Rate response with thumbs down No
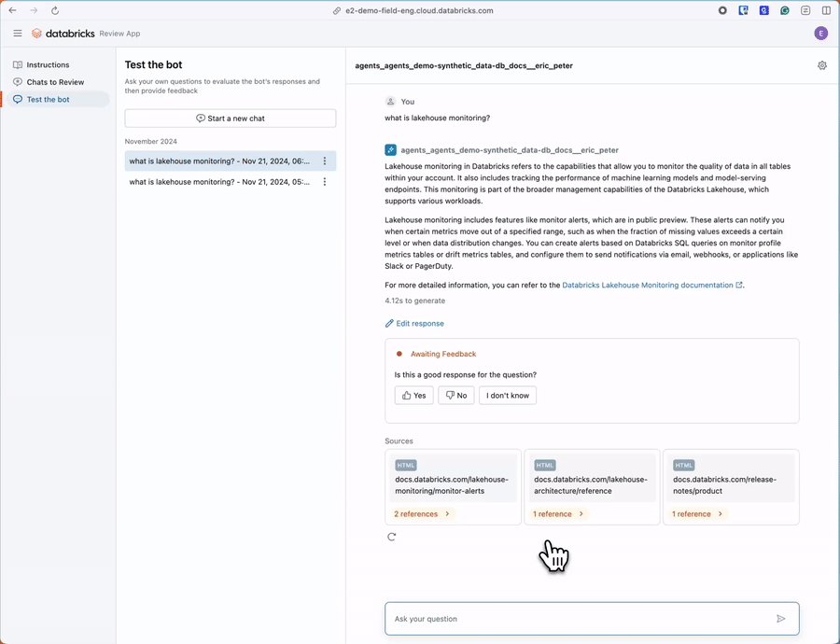Screen dimensions: 840x644 456,396
